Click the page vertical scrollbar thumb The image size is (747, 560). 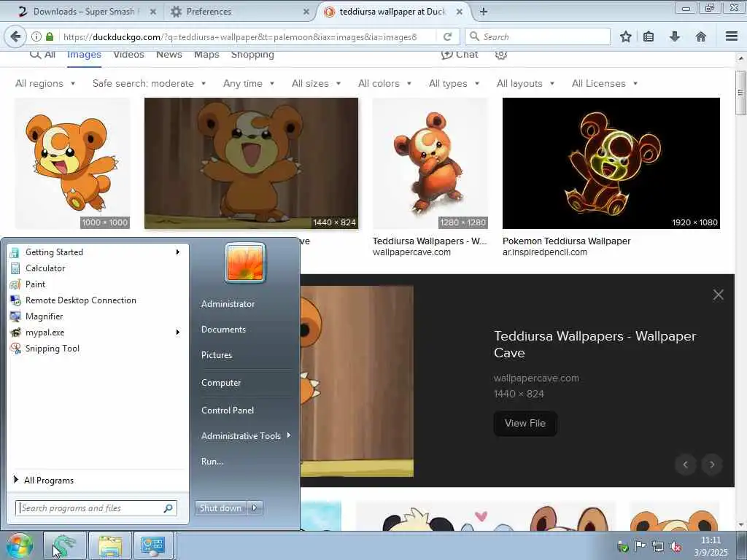(741, 93)
